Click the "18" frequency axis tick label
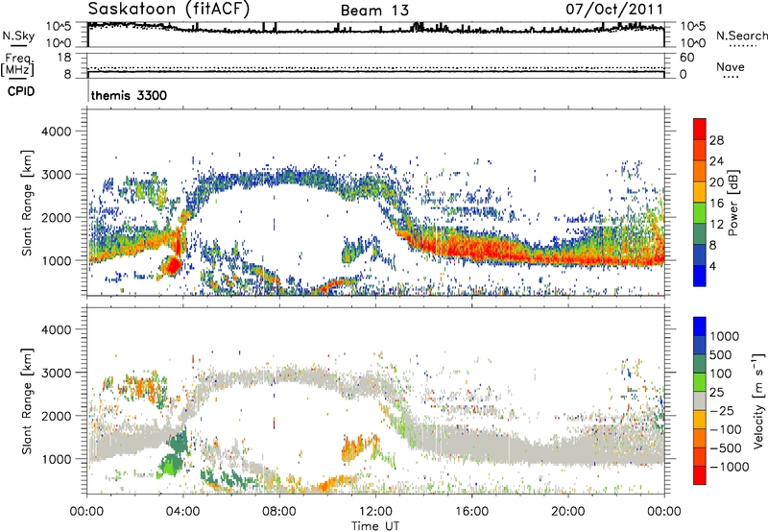This screenshot has width=768, height=532. [x=64, y=58]
